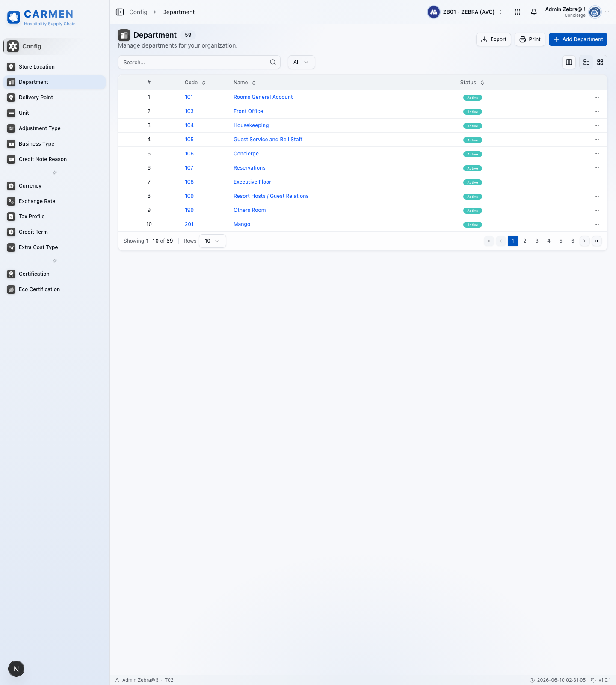Open row actions for Front Office
This screenshot has width=616, height=685.
click(597, 111)
